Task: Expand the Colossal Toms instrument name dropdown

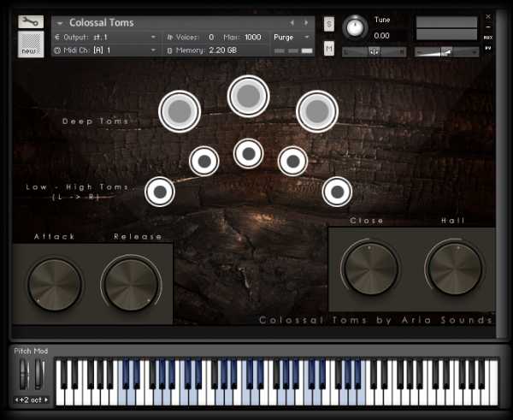Action: [x=60, y=23]
